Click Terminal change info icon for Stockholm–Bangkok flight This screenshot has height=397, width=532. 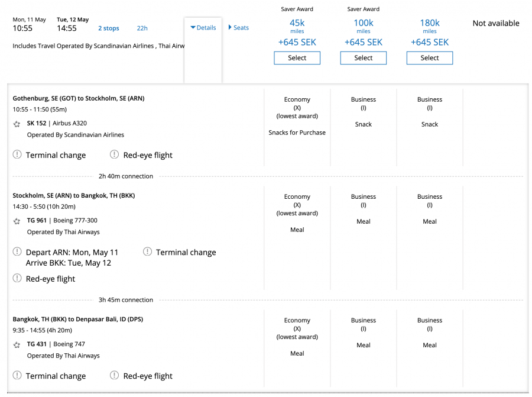click(x=148, y=252)
